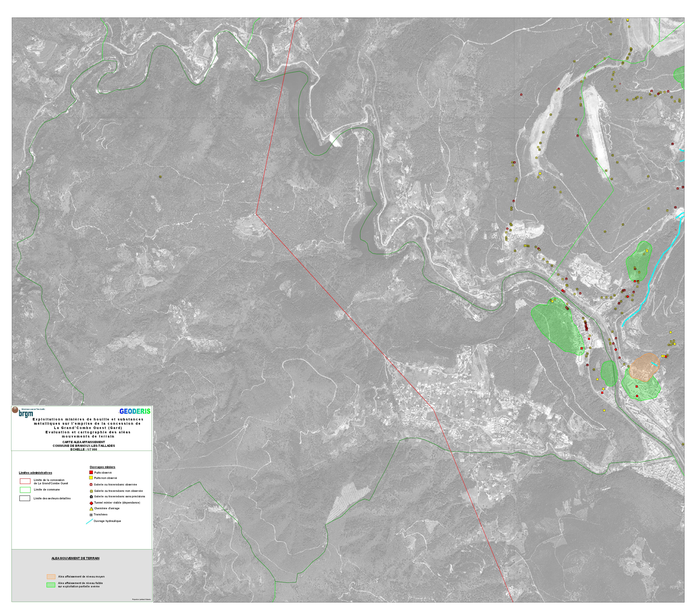Click the 'Limites administratives' legend heading
The width and height of the screenshot is (693, 616).
[x=35, y=473]
